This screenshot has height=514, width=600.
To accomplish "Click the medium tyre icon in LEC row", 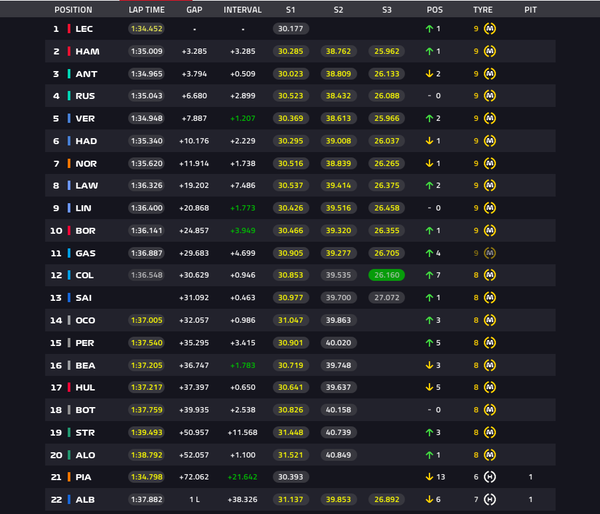I will point(490,29).
